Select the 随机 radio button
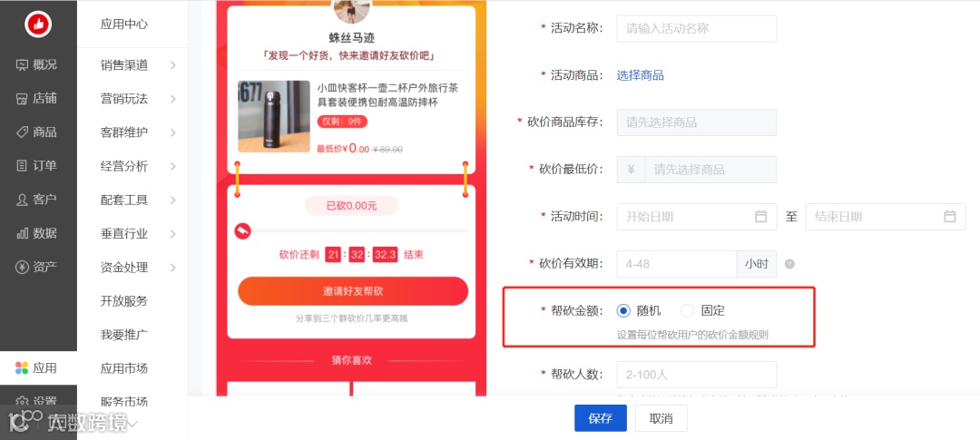Image resolution: width=980 pixels, height=440 pixels. point(623,310)
